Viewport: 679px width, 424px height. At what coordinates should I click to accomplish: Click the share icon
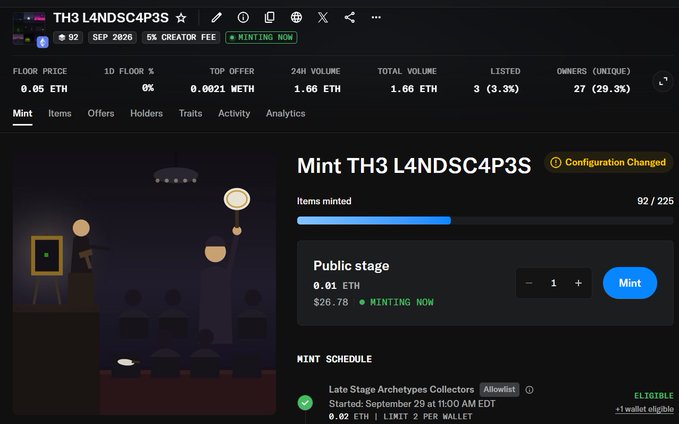tap(349, 17)
